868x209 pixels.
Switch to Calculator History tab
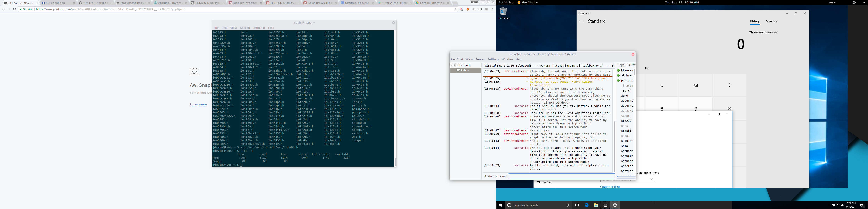click(754, 21)
